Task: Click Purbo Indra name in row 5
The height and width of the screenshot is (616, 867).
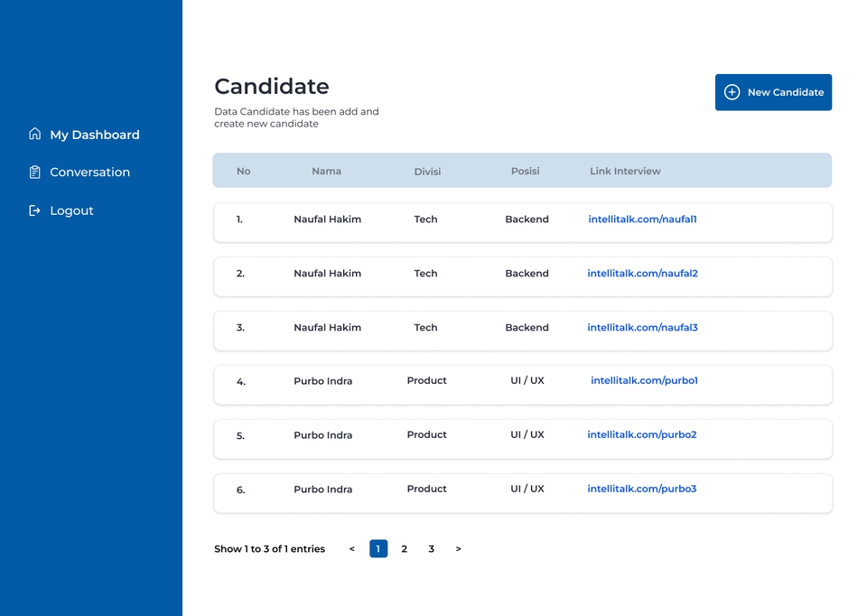Action: pyautogui.click(x=323, y=435)
